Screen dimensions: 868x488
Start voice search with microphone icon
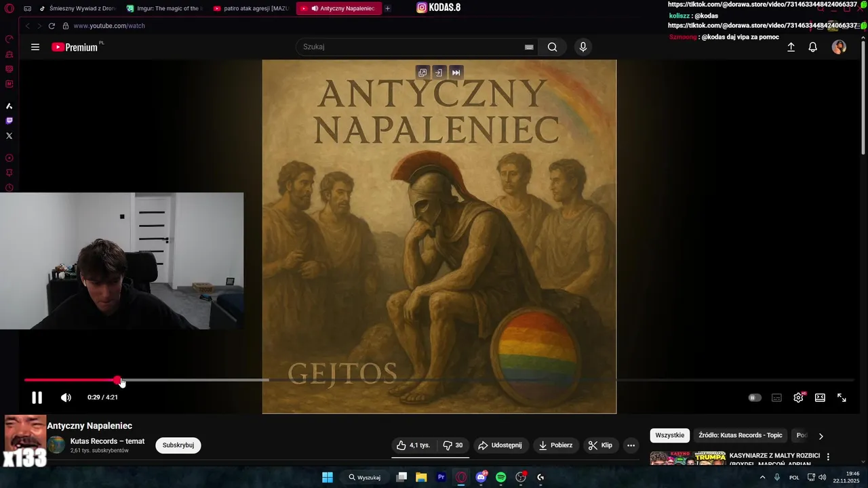(583, 47)
